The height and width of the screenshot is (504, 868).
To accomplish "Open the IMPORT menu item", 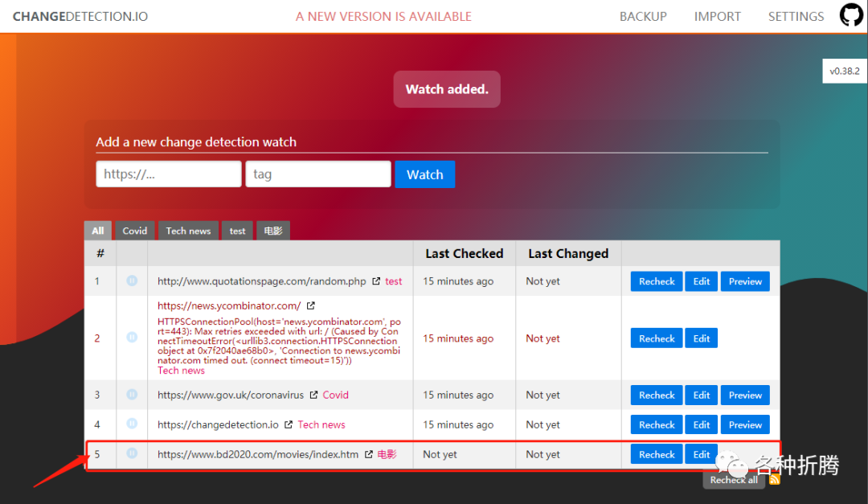I will point(718,17).
